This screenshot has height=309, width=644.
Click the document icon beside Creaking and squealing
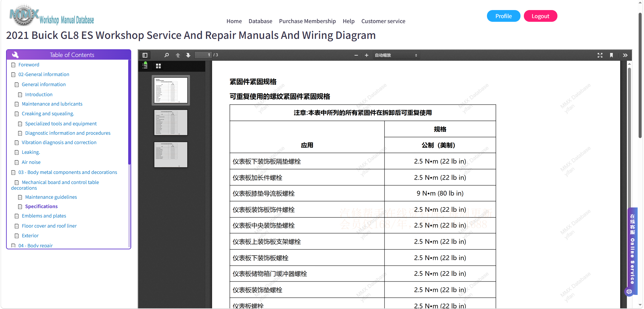[x=17, y=114]
